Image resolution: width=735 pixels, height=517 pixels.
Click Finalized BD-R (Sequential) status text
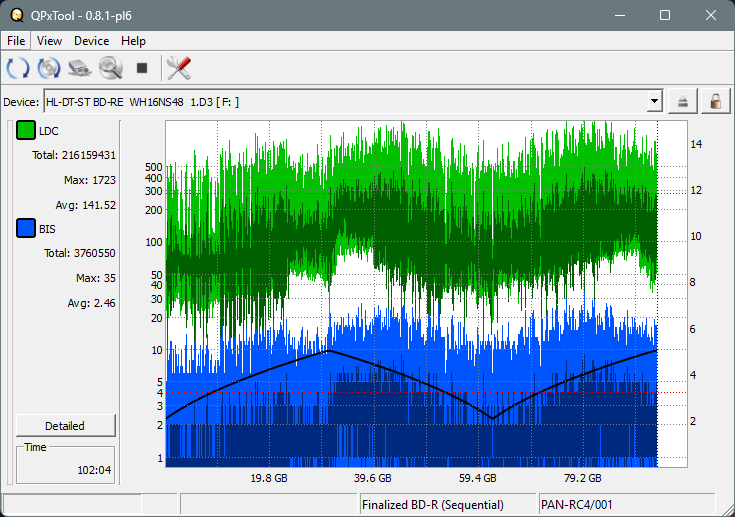[433, 505]
